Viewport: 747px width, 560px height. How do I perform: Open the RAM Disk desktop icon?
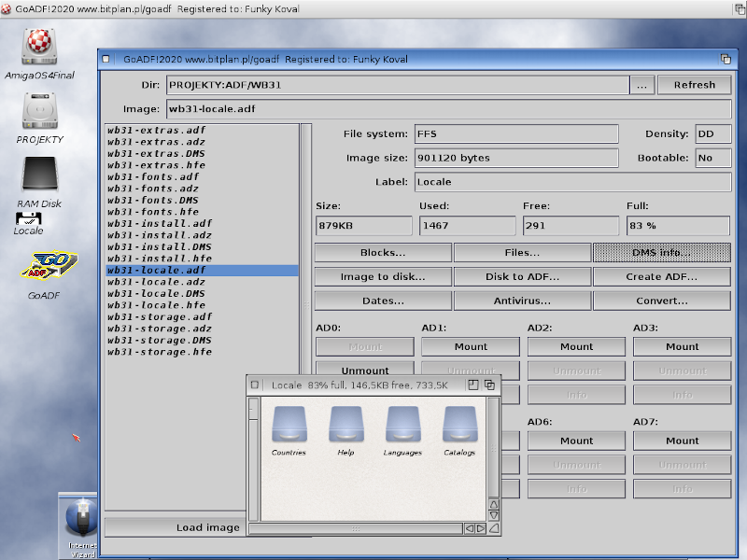point(39,175)
